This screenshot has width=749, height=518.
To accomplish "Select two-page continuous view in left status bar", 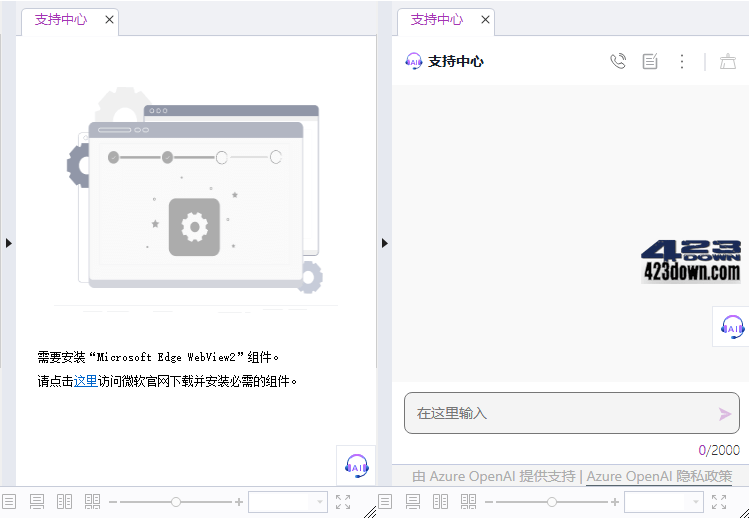I will (x=92, y=502).
